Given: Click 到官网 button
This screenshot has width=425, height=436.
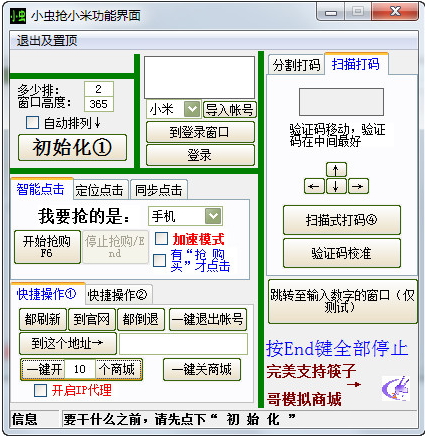Looking at the screenshot, I should pyautogui.click(x=92, y=319).
